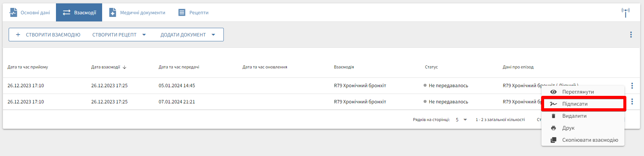Click the copy icon for Скопіювати взаємодію
The height and width of the screenshot is (156, 644).
coord(553,140)
